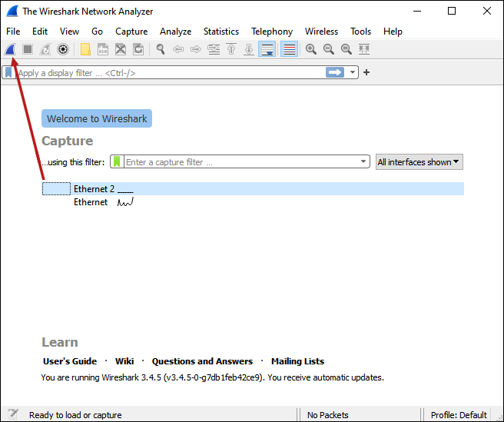The height and width of the screenshot is (422, 504).
Task: Find a packet with the magnifier icon
Action: coord(161,49)
